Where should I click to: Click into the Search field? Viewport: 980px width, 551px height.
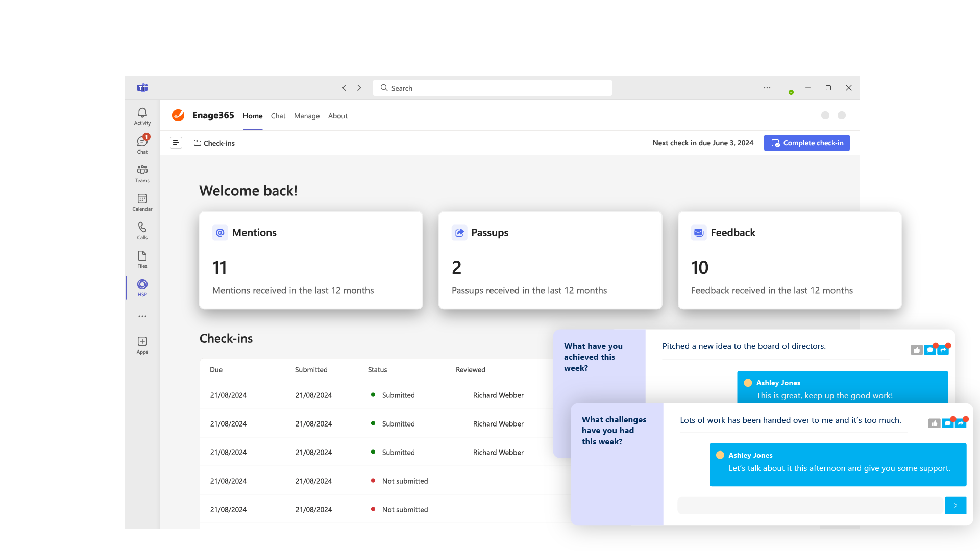[x=492, y=88]
